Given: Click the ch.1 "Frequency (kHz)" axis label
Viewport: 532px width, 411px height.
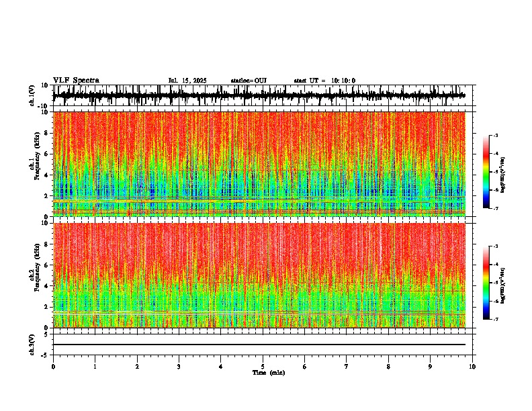Looking at the screenshot, I should pos(37,156).
